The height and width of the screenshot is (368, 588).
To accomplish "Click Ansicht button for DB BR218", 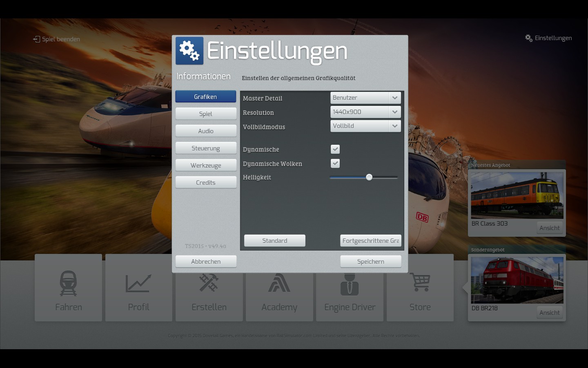I will pos(549,312).
